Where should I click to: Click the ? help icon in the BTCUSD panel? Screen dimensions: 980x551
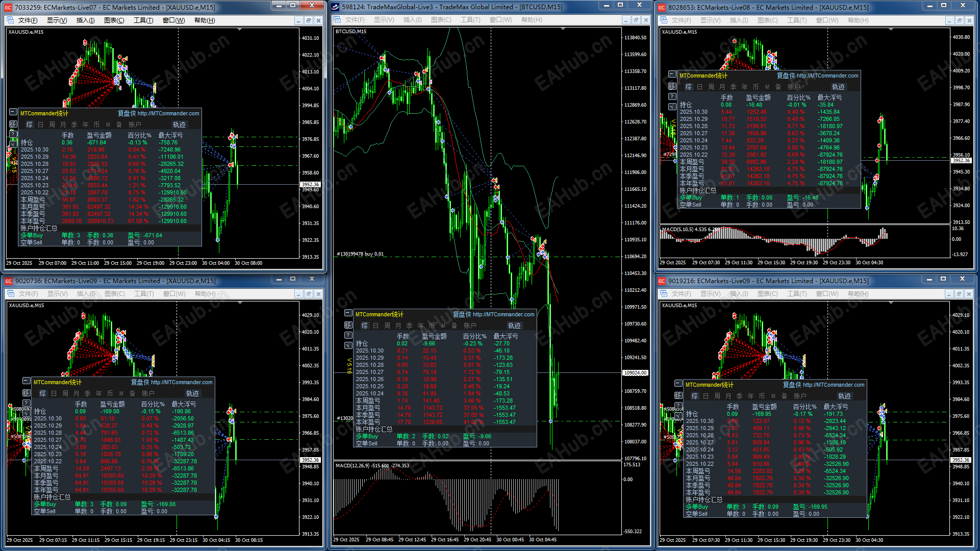348,335
